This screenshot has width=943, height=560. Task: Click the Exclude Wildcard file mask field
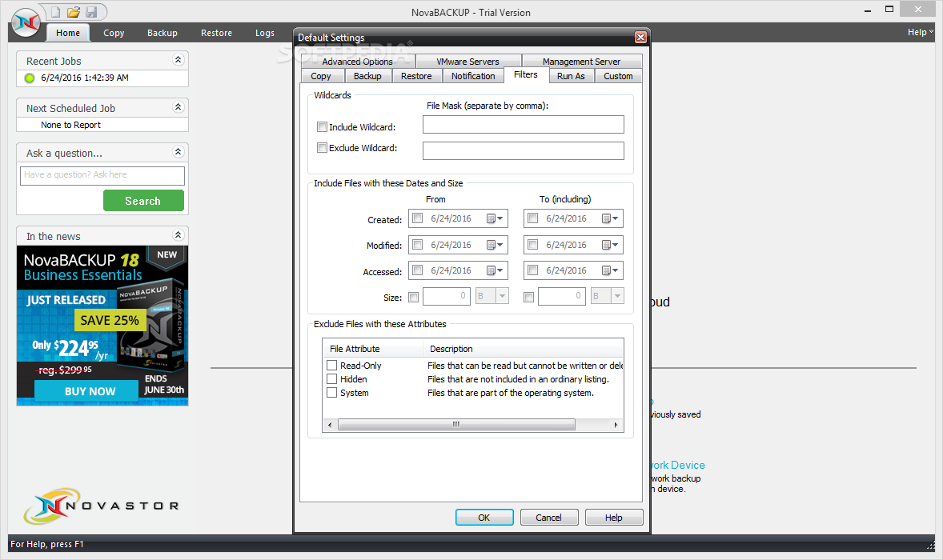(x=524, y=150)
